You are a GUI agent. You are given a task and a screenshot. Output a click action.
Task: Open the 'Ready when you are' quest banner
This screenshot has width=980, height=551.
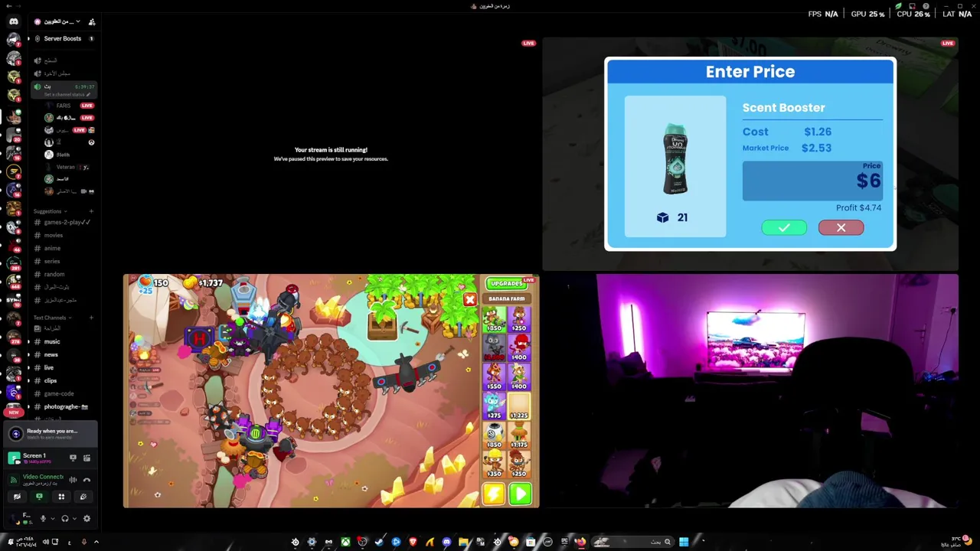tap(51, 434)
